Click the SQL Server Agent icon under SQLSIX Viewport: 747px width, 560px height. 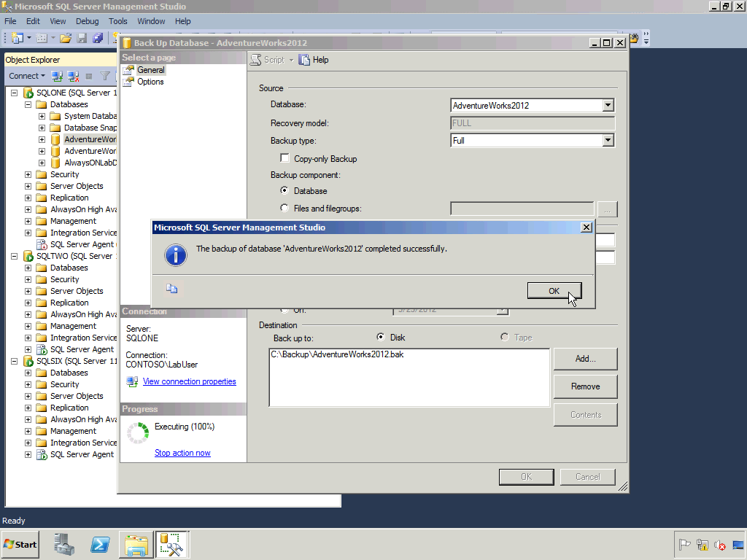click(x=42, y=454)
